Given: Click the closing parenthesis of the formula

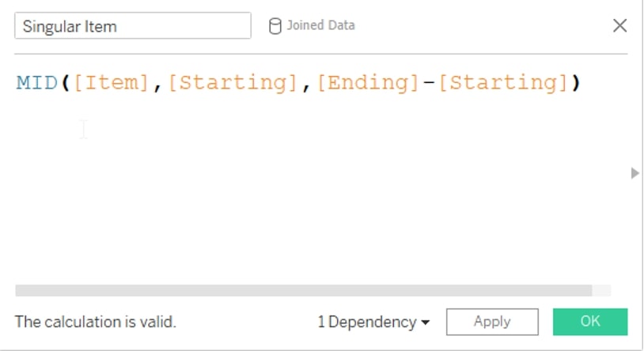Looking at the screenshot, I should click(x=576, y=83).
